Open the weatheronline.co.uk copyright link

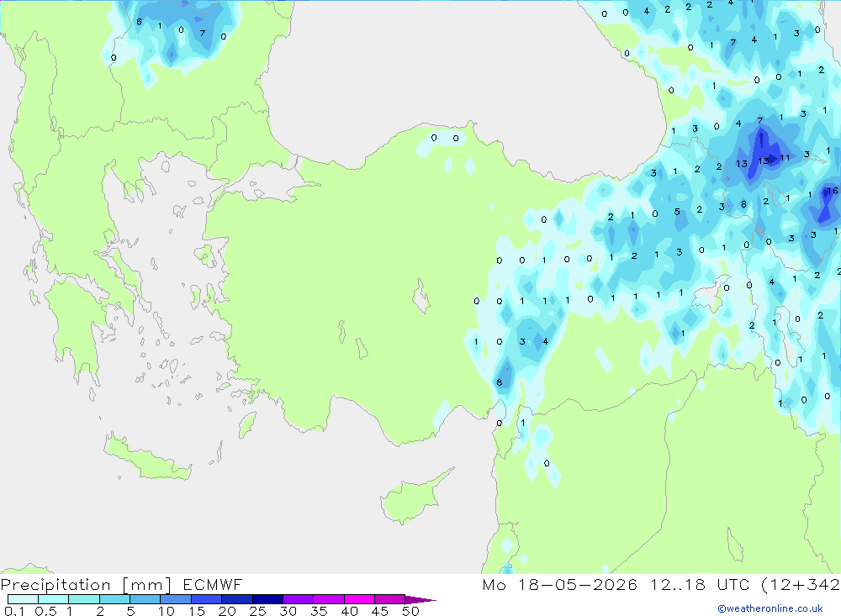[770, 608]
